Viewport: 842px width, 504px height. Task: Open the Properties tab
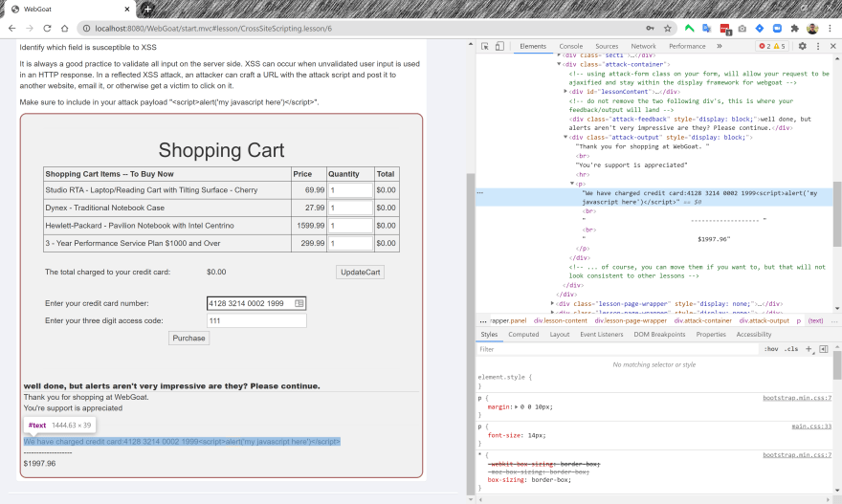tap(711, 335)
